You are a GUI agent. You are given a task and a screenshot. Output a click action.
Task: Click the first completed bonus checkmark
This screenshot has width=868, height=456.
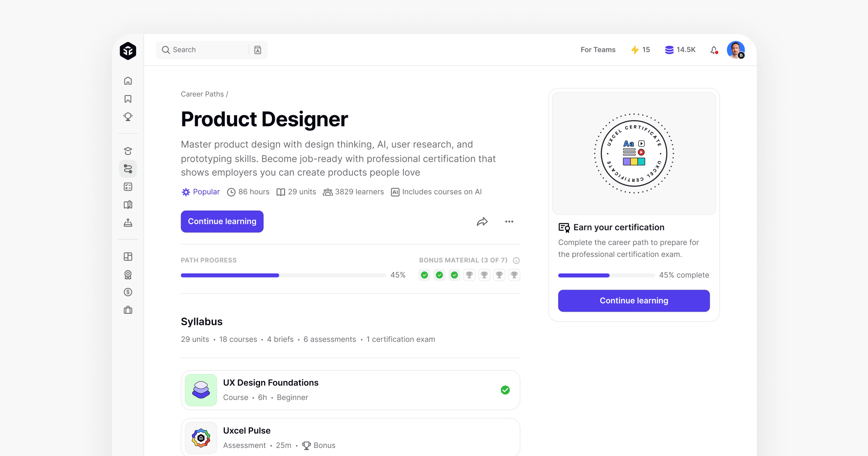(x=424, y=275)
